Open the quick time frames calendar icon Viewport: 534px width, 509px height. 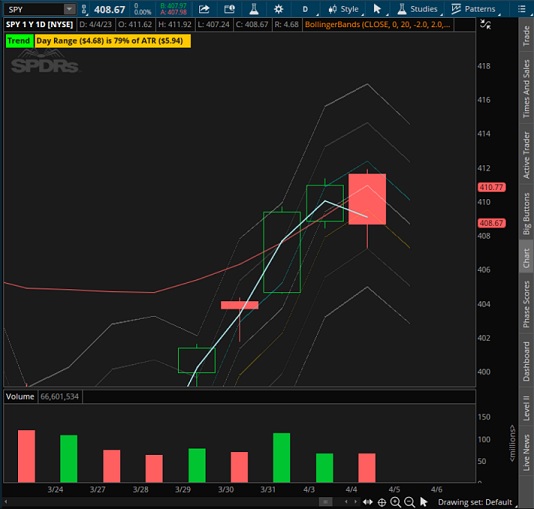coord(229,9)
